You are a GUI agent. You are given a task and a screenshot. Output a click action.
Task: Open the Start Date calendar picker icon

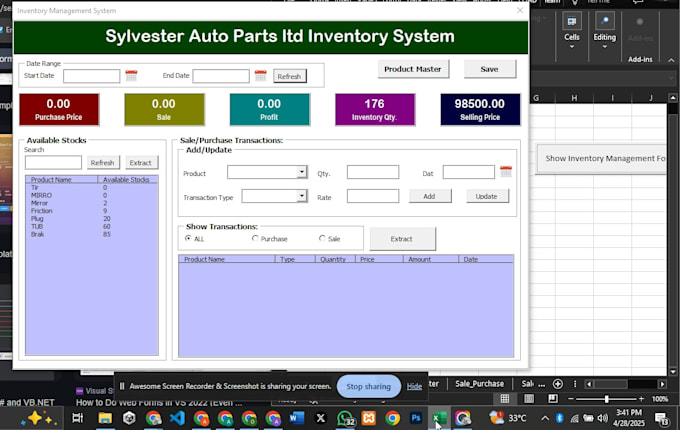point(131,76)
